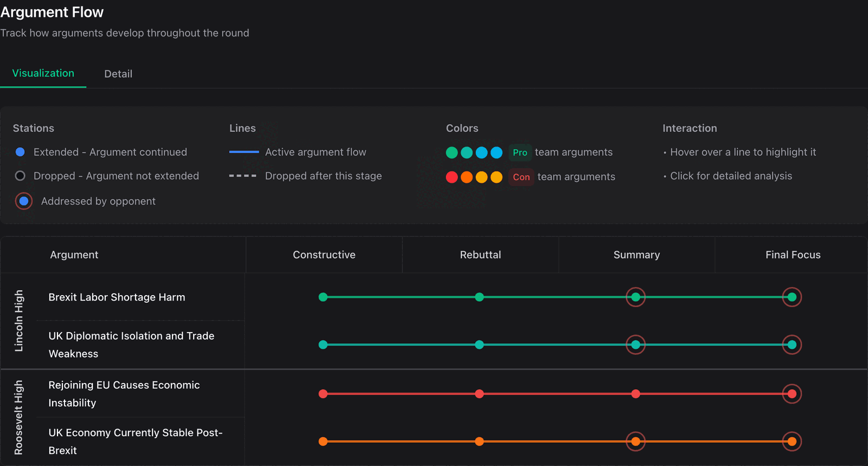Click Brexit Labor Shortage Harm Summary station
Image resolution: width=868 pixels, height=466 pixels.
click(635, 297)
